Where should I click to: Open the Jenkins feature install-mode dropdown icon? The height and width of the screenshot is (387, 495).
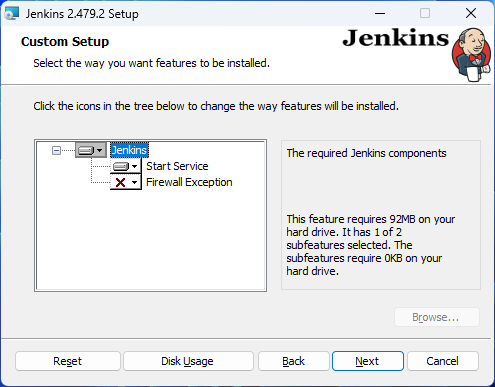[x=91, y=150]
